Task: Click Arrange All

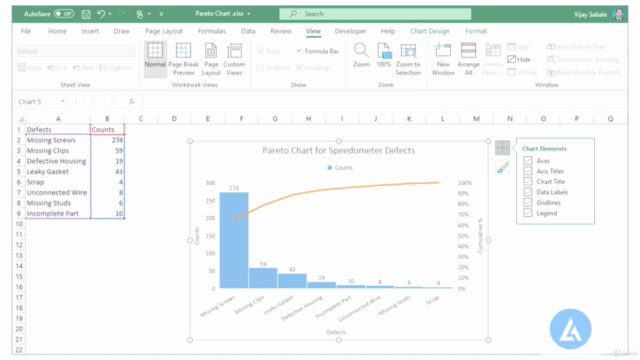Action: (468, 59)
